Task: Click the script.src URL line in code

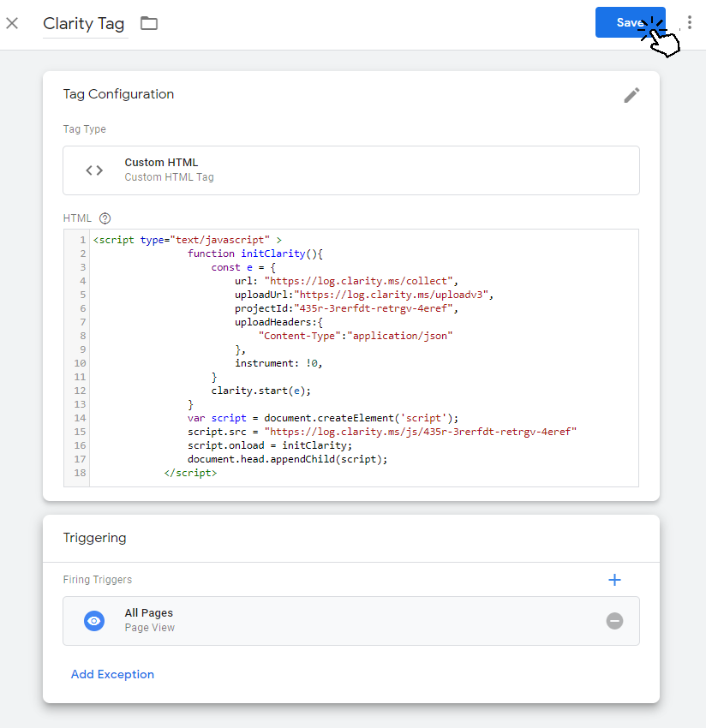Action: point(382,432)
